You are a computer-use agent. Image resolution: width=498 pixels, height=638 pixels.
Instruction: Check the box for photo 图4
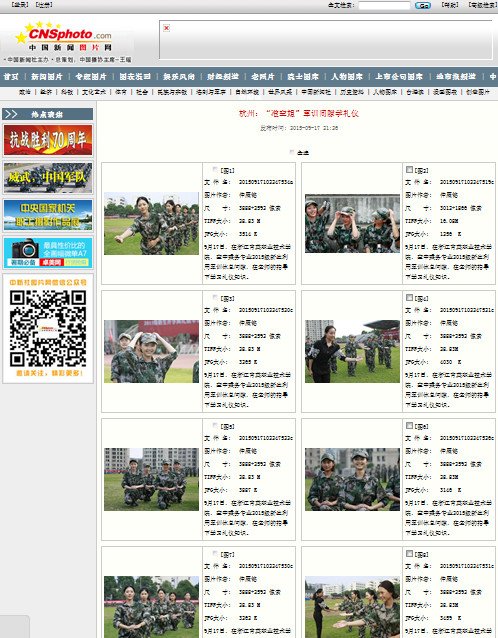click(409, 297)
